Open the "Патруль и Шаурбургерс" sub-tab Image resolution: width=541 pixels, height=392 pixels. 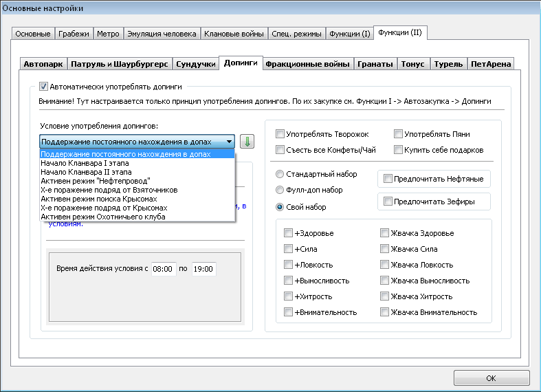[x=120, y=64]
